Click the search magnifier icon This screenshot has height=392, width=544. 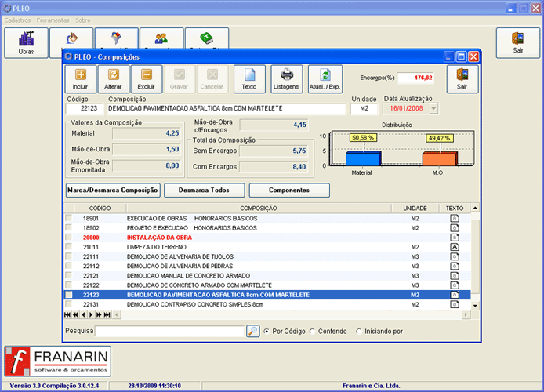(253, 331)
